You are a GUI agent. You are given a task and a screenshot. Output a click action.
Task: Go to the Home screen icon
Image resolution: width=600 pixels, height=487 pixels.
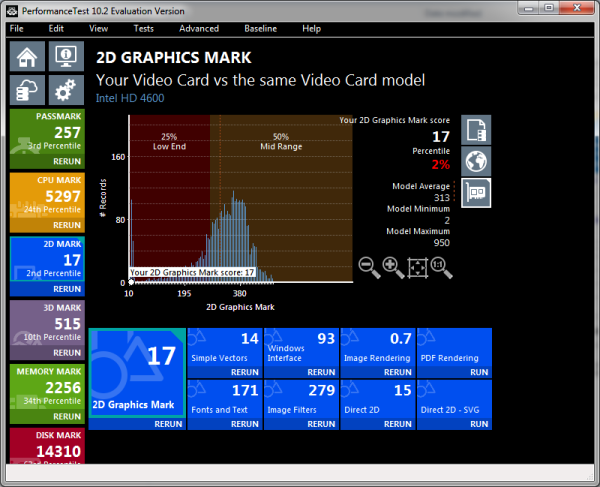pyautogui.click(x=27, y=57)
